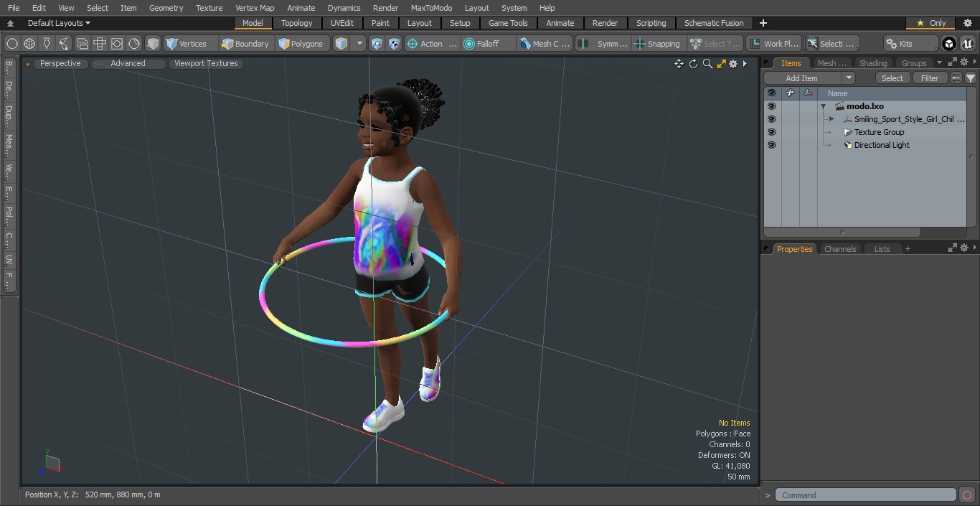This screenshot has width=980, height=506.
Task: Toggle Symmetry in the toolbar
Action: (603, 44)
